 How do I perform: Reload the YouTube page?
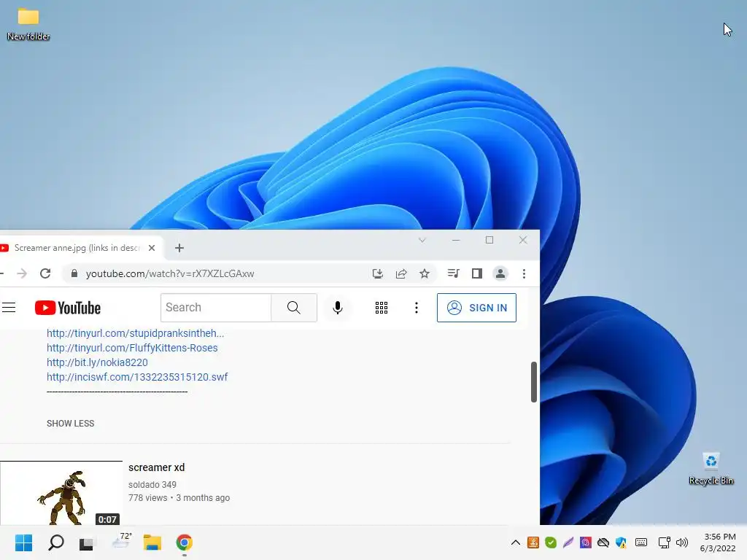(x=45, y=274)
